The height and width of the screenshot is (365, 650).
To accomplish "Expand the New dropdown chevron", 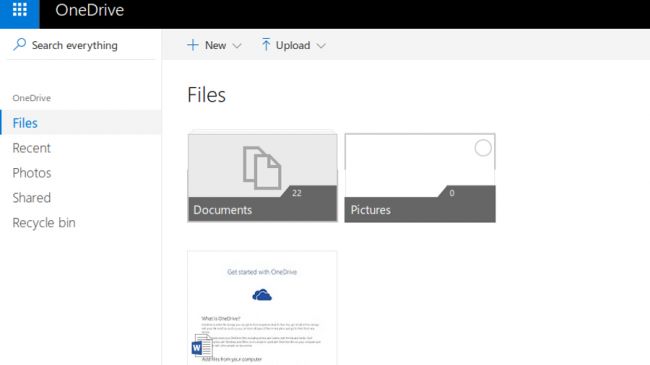I will (237, 46).
